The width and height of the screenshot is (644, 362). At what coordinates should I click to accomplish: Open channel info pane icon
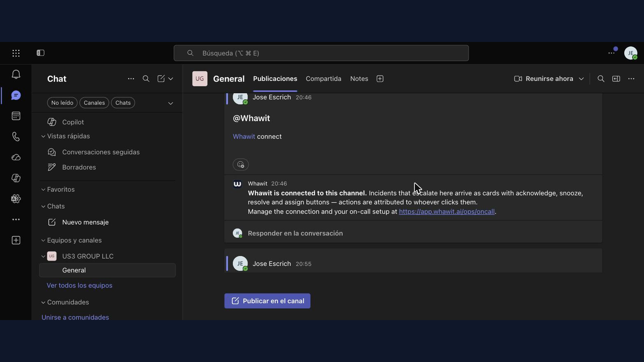click(616, 79)
